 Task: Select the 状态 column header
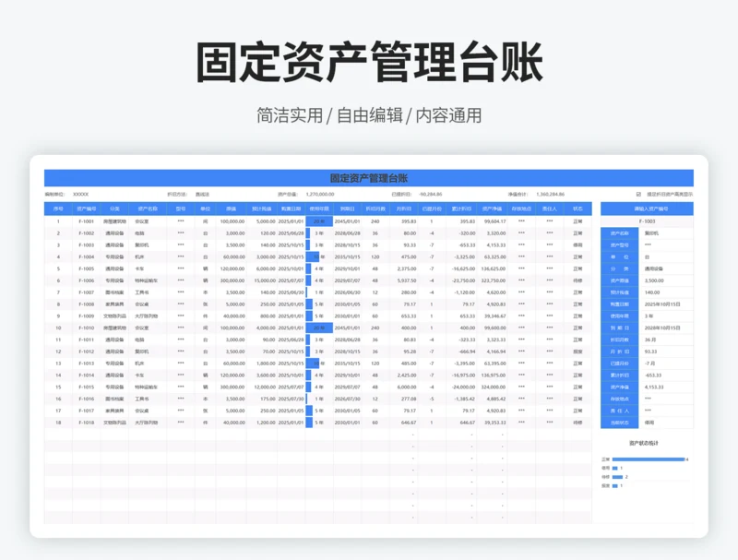pyautogui.click(x=577, y=209)
